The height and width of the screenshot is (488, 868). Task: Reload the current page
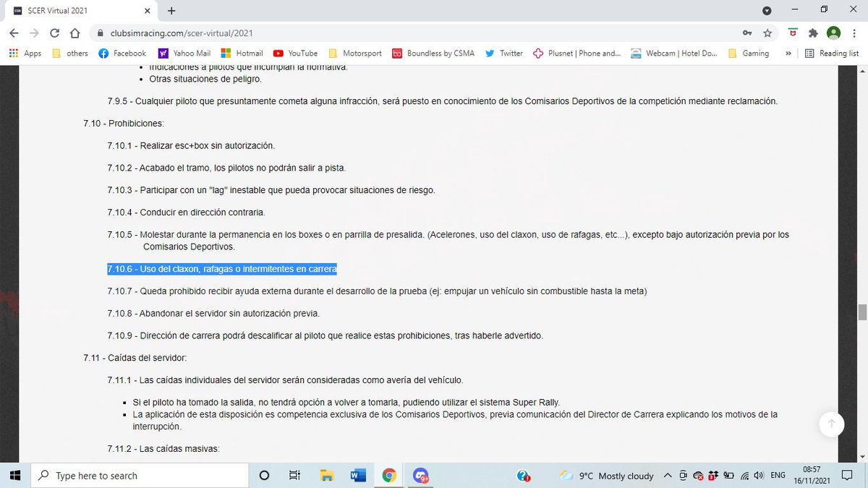point(54,33)
